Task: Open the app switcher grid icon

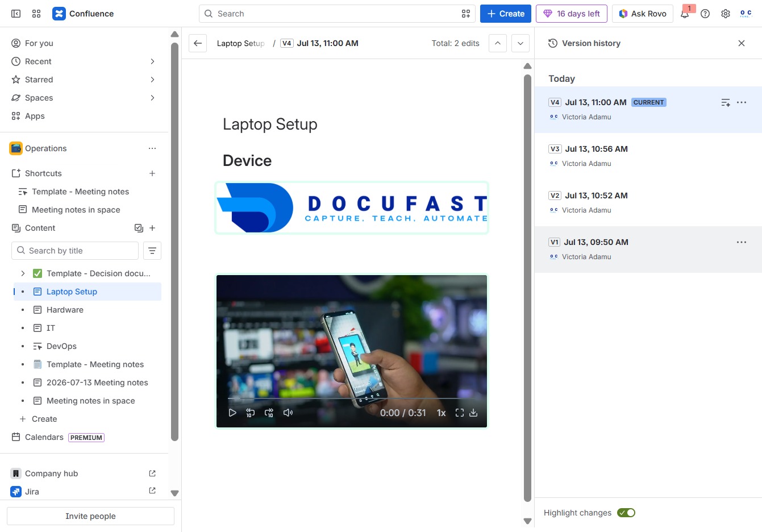Action: coord(36,14)
